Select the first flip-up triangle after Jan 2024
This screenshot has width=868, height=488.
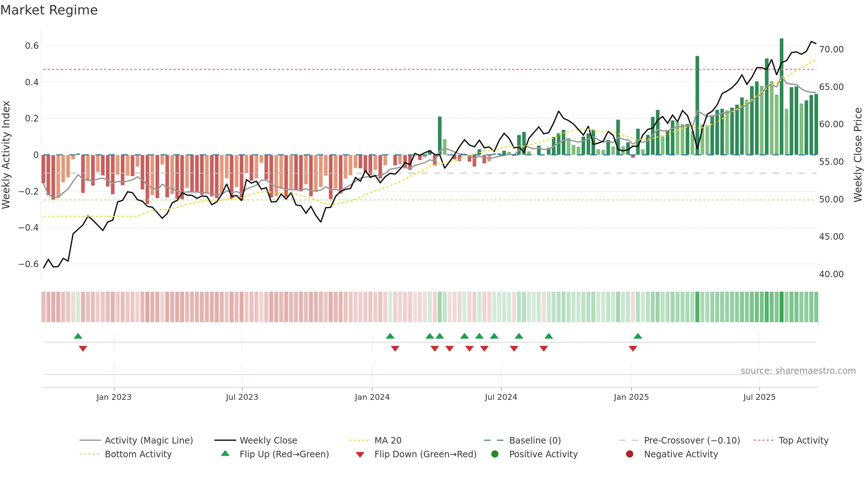390,336
